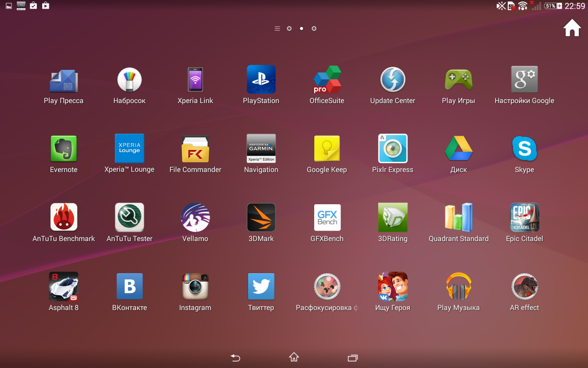This screenshot has height=368, width=588.
Task: Tap the Back navigation button
Action: [x=235, y=357]
